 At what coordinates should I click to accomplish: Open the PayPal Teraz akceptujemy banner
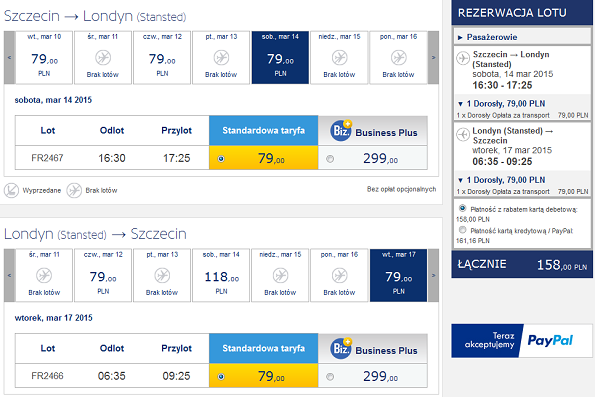(521, 340)
